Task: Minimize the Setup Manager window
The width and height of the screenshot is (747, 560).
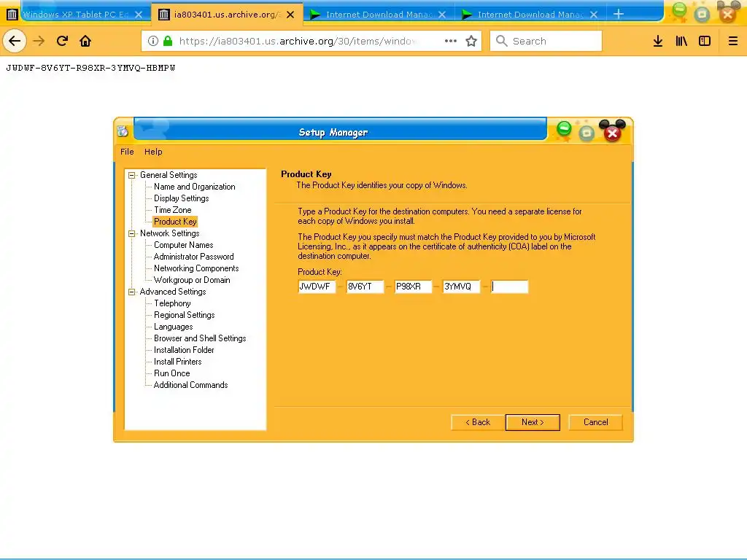Action: click(564, 130)
